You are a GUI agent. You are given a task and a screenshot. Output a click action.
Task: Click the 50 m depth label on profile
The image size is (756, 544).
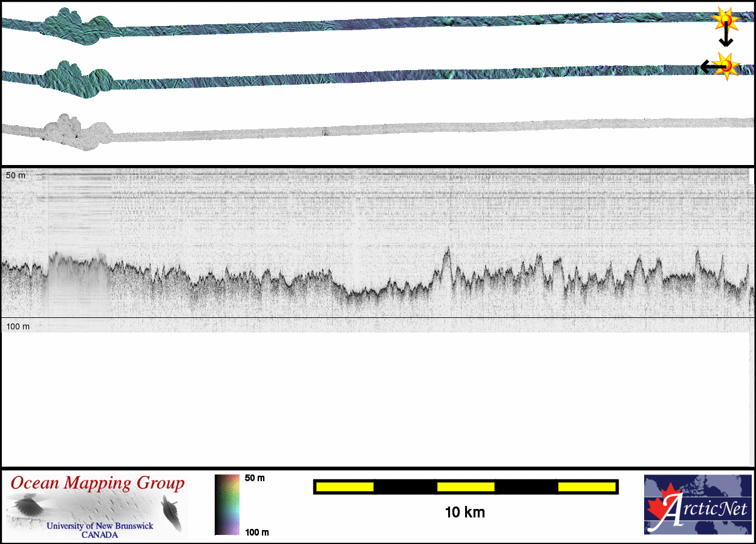pyautogui.click(x=16, y=175)
